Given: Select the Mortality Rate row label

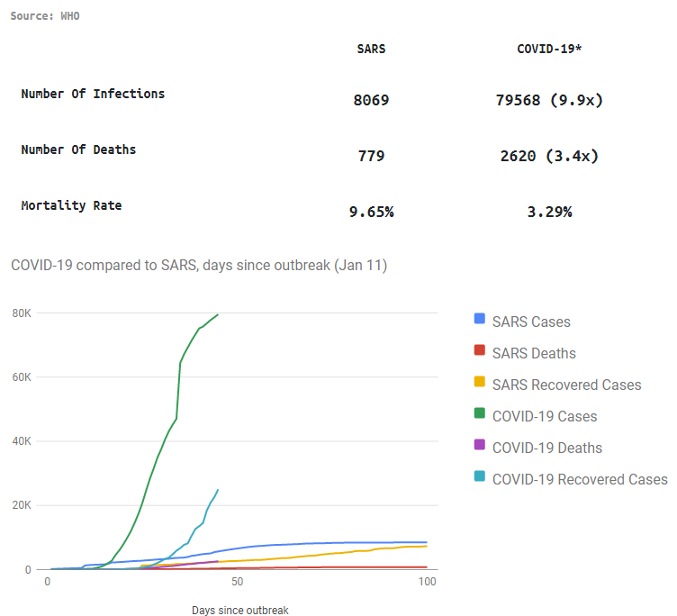Looking at the screenshot, I should (x=71, y=205).
